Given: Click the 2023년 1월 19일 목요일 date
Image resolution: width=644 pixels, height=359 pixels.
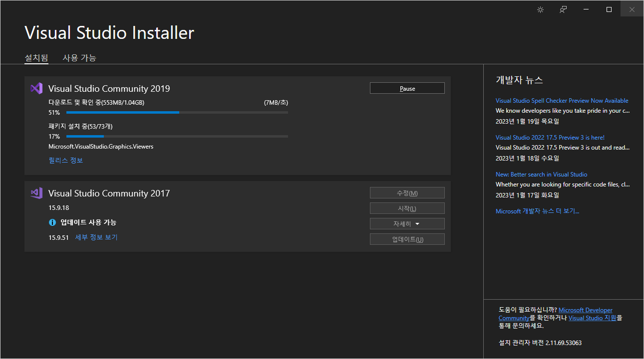Looking at the screenshot, I should [x=527, y=121].
